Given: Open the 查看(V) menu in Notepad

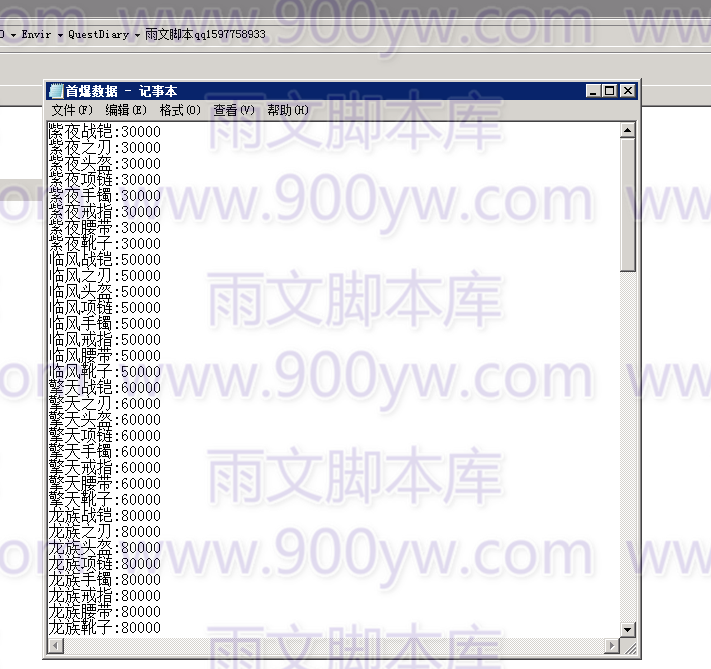Looking at the screenshot, I should pyautogui.click(x=234, y=110).
